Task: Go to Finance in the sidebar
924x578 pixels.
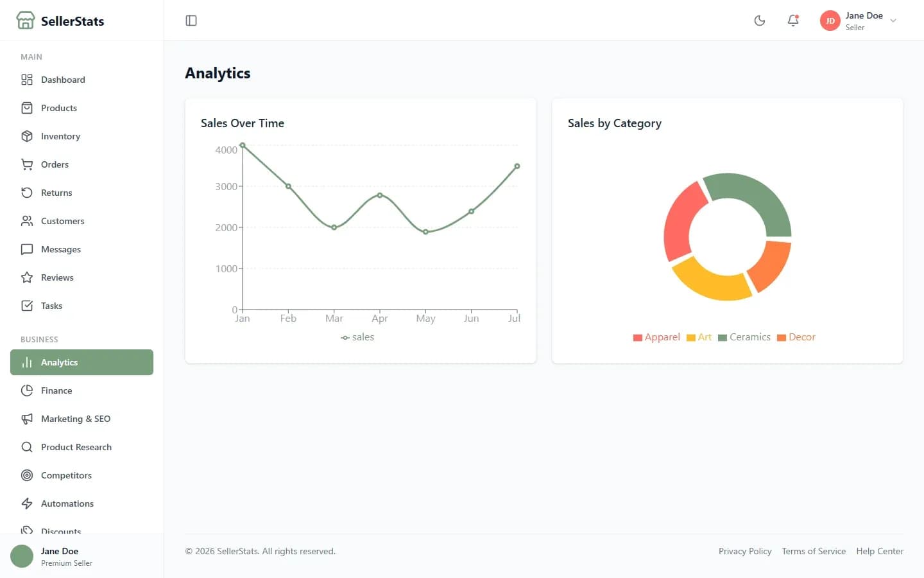Action: point(81,390)
